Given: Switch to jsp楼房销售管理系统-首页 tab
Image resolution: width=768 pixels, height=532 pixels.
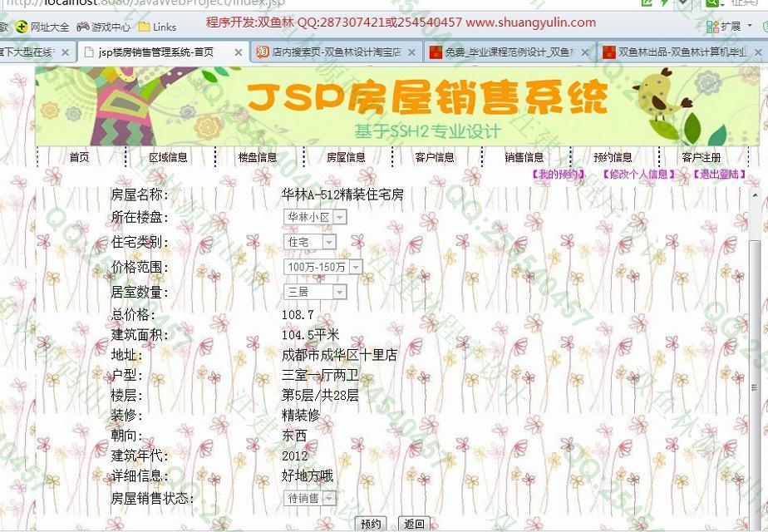Looking at the screenshot, I should (x=164, y=52).
